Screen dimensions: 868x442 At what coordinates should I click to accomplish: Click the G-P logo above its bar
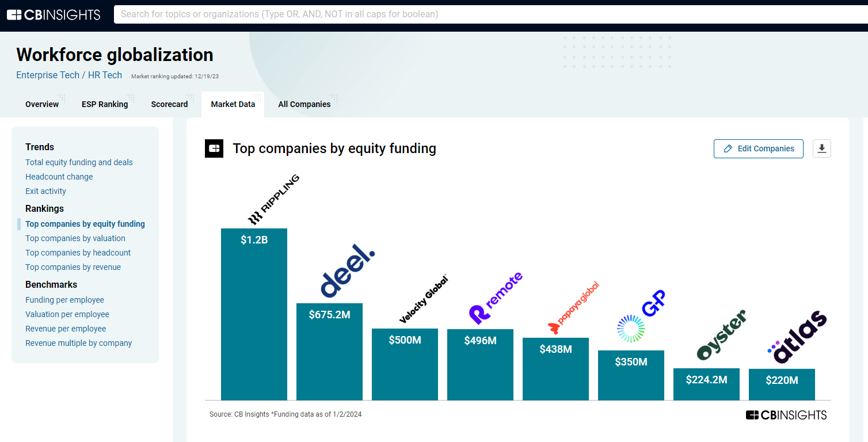click(641, 316)
